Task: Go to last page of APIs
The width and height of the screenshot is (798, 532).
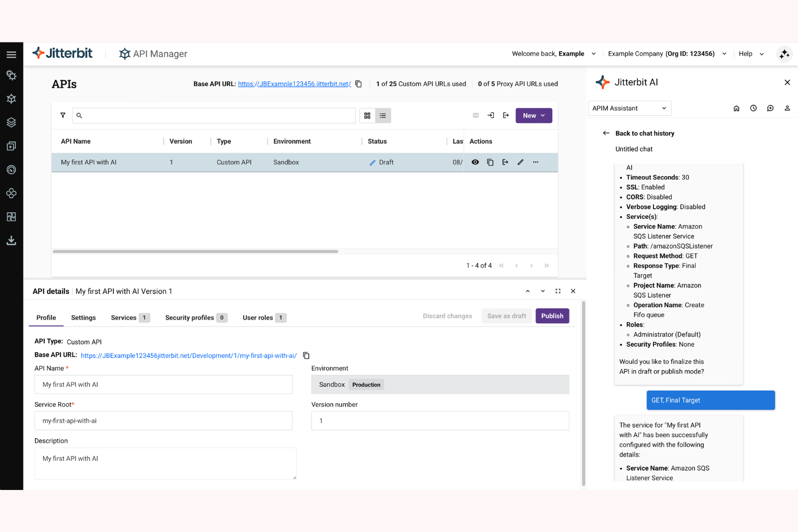Action: (x=546, y=266)
